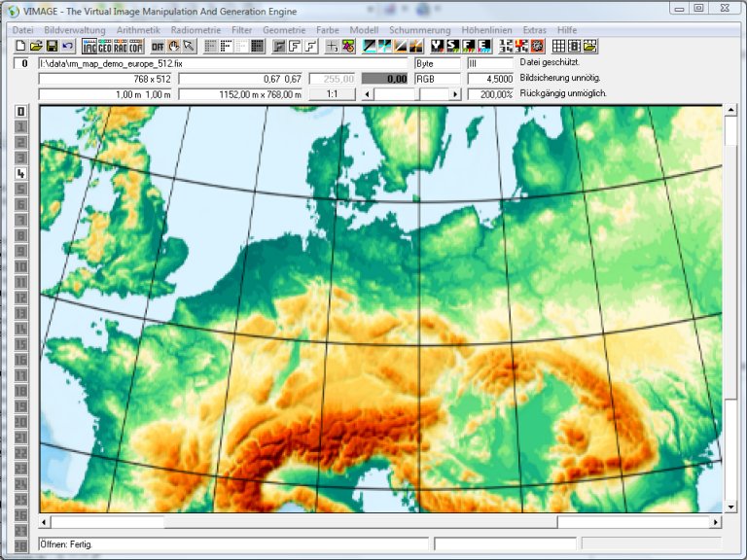The width and height of the screenshot is (747, 560).
Task: Toggle image slot 0 in the sidebar
Action: pyautogui.click(x=20, y=111)
